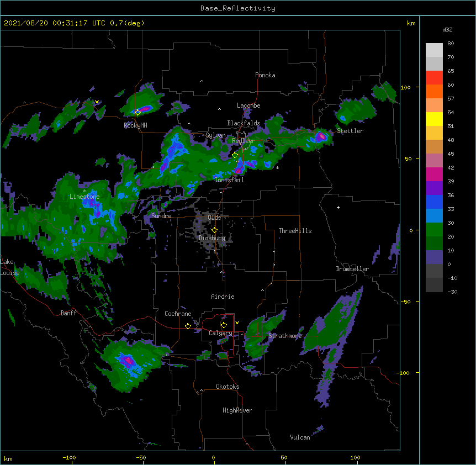Click the yellow diamond marker above Calgary
Viewport: 476px width, 465px height.
click(x=224, y=325)
